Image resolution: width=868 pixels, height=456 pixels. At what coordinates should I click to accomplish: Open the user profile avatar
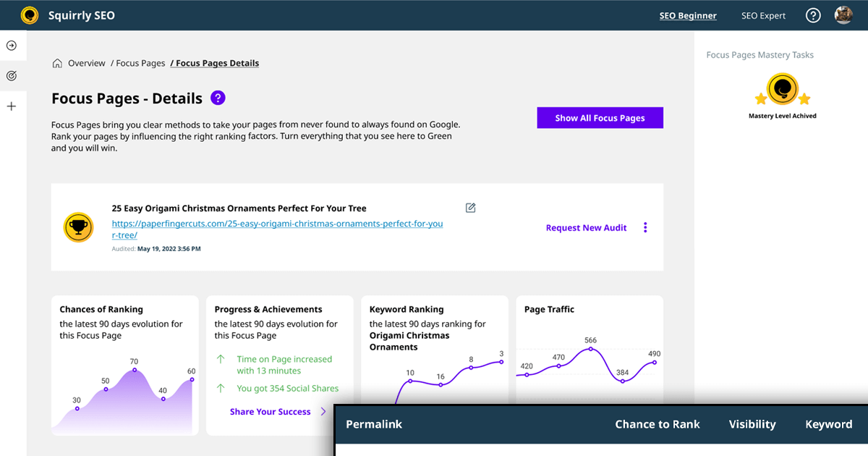(843, 15)
